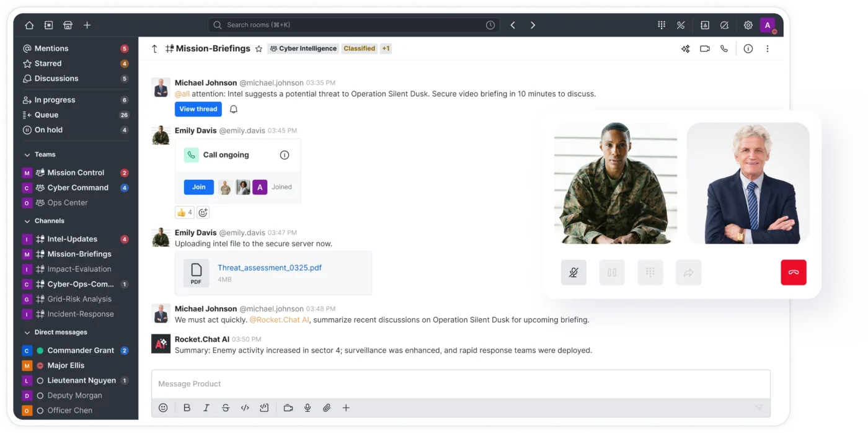
Task: Click the AI sparkle icon in room header
Action: (x=686, y=48)
